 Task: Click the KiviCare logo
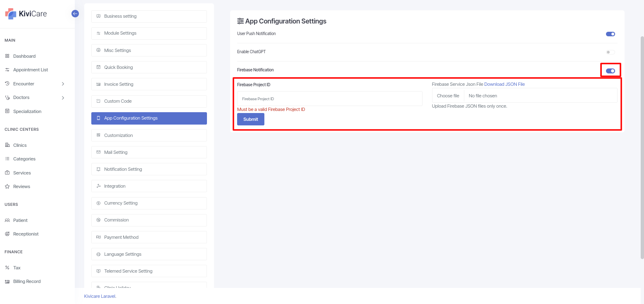point(26,14)
